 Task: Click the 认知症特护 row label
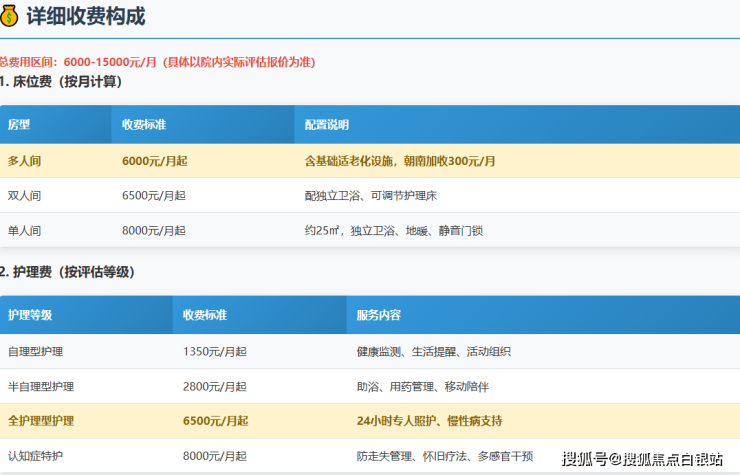35,456
